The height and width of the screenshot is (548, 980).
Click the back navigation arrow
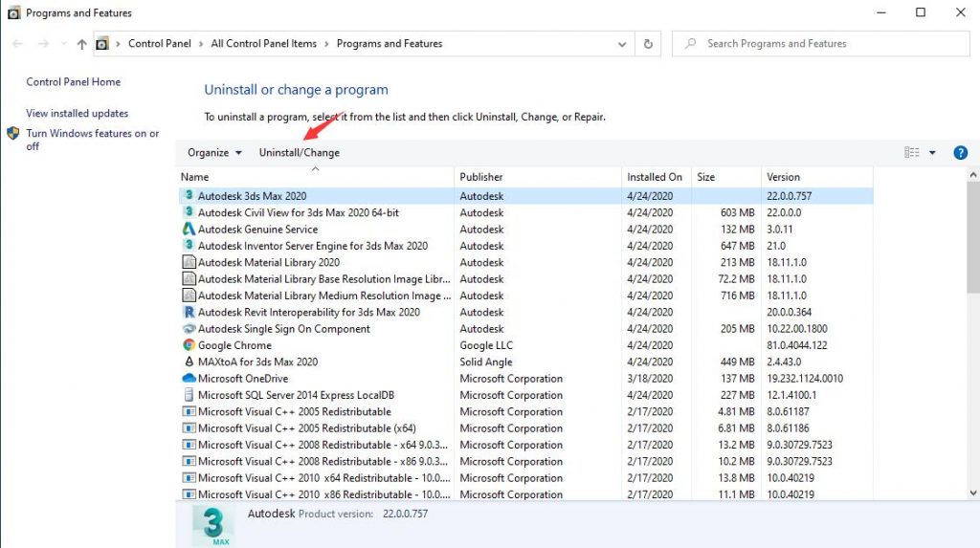17,44
